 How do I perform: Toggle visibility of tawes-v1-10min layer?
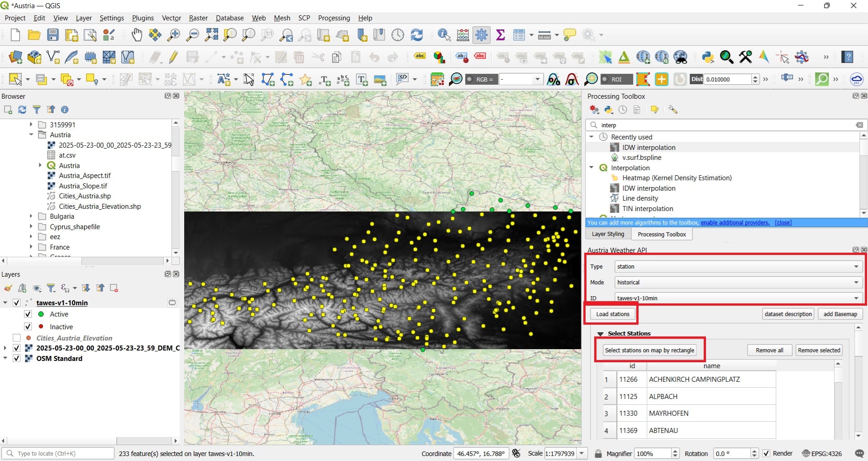pyautogui.click(x=17, y=303)
